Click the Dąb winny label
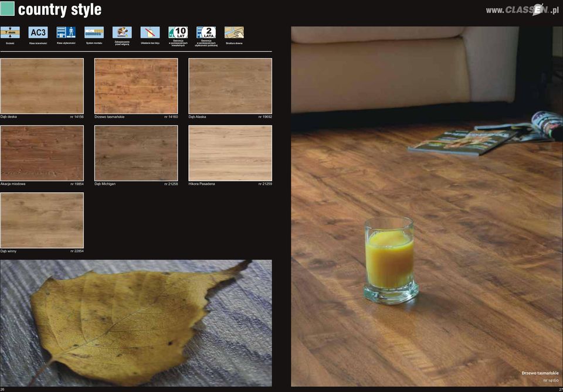This screenshot has height=392, width=563. (x=9, y=251)
